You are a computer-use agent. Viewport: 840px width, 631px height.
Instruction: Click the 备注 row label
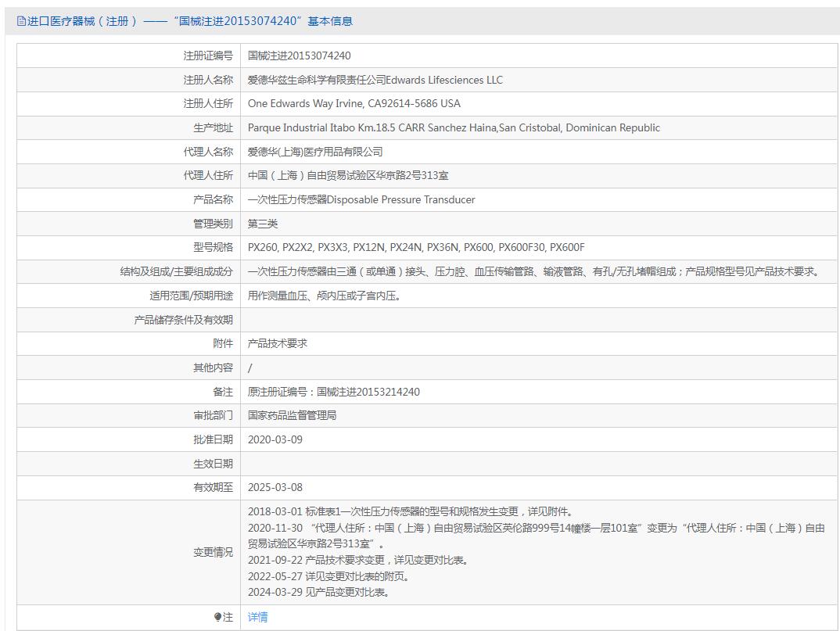pyautogui.click(x=223, y=392)
